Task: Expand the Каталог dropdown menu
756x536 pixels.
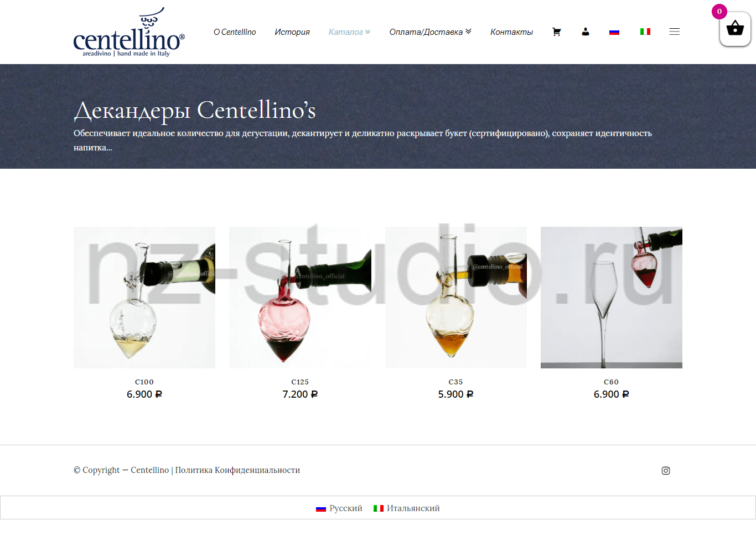Action: coord(349,32)
